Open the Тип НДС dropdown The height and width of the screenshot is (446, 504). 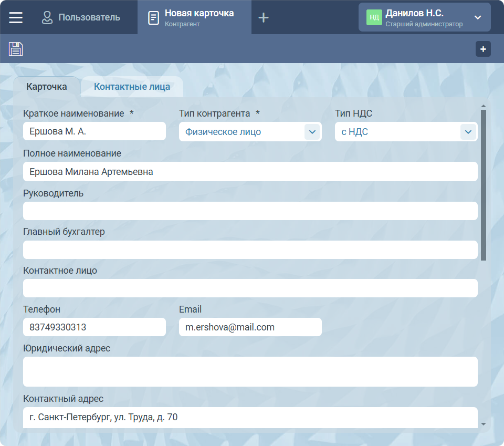[x=468, y=132]
